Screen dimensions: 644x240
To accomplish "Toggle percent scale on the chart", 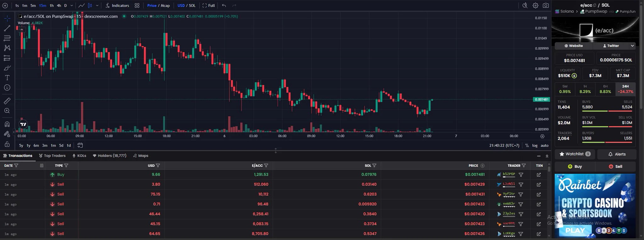I will pos(527,145).
